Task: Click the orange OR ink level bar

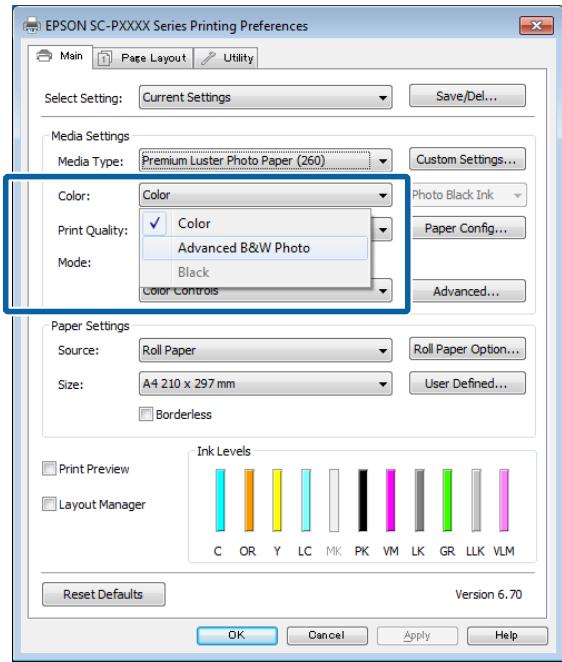Action: [249, 500]
